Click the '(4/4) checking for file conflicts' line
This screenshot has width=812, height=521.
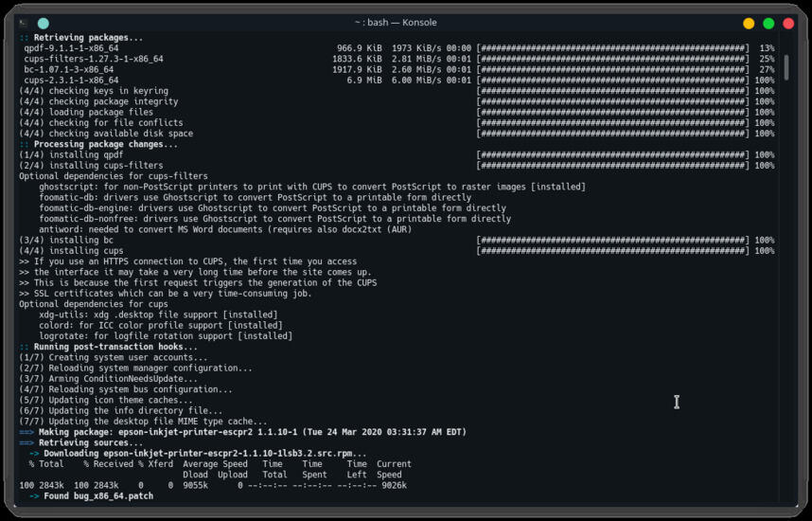(101, 123)
